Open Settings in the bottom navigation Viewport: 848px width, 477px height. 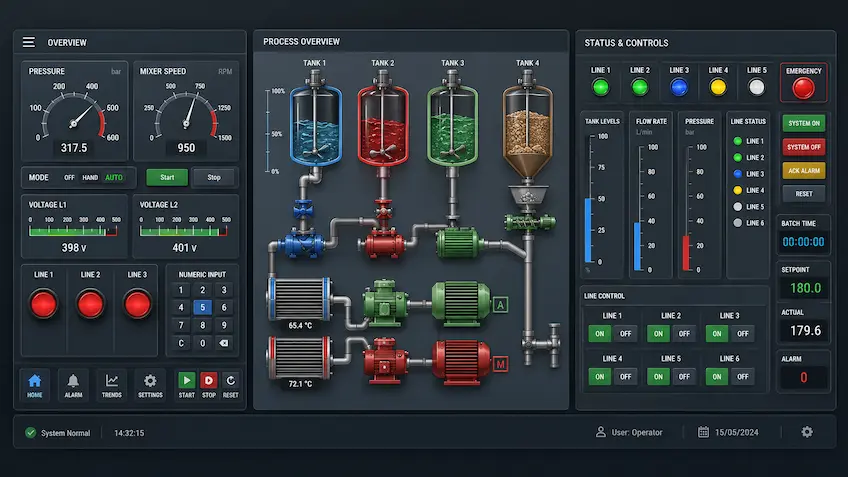coord(150,385)
